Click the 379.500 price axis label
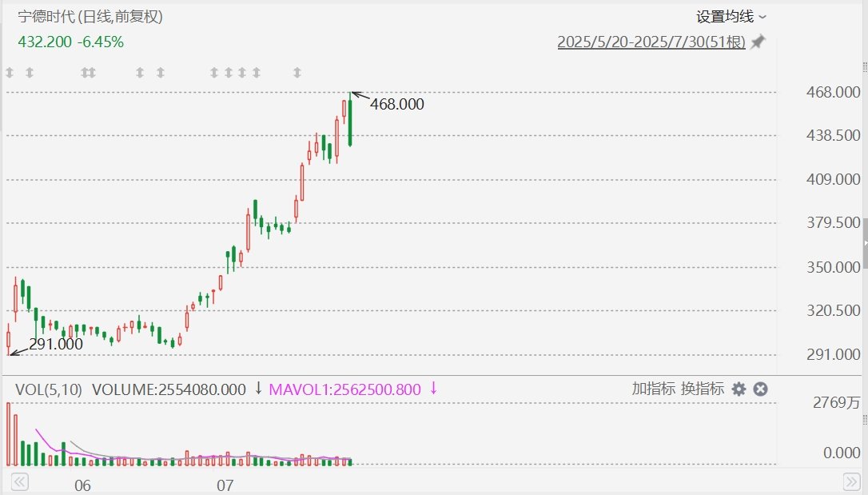868x495 pixels. tap(833, 222)
